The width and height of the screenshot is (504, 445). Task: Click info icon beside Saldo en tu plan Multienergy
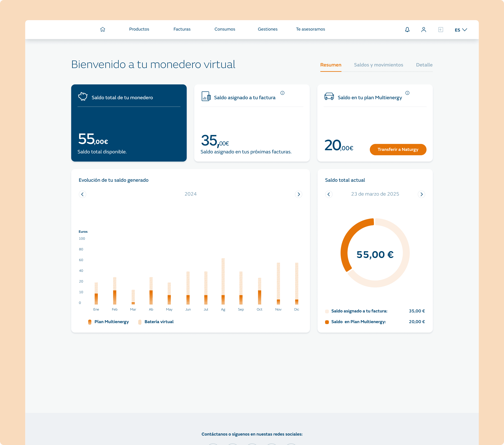pos(407,93)
